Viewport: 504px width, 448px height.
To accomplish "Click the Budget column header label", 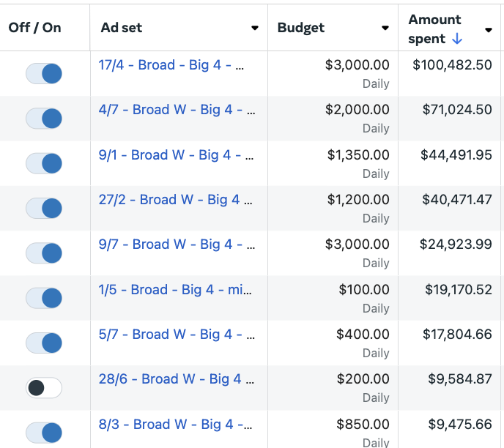I will pyautogui.click(x=301, y=28).
